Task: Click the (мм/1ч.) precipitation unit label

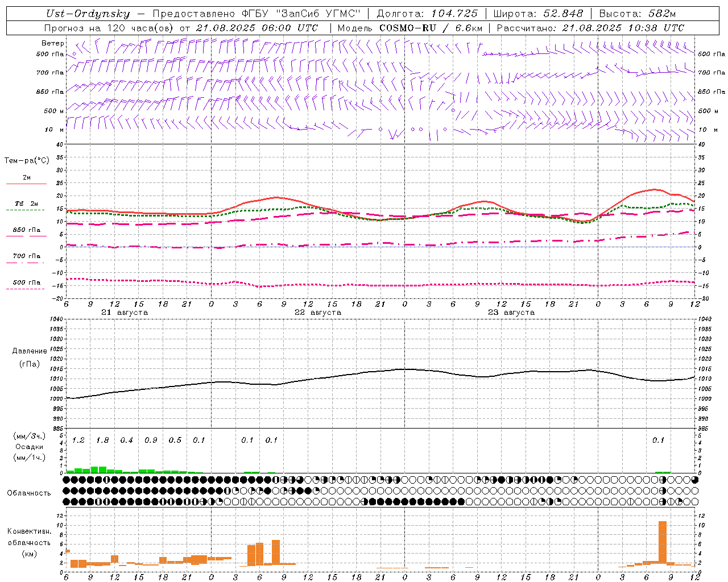Action: coord(30,458)
